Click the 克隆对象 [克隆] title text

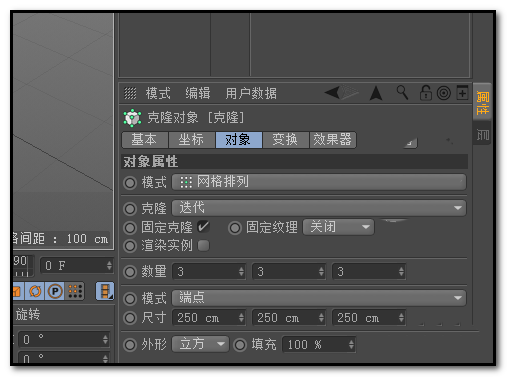[x=196, y=117]
